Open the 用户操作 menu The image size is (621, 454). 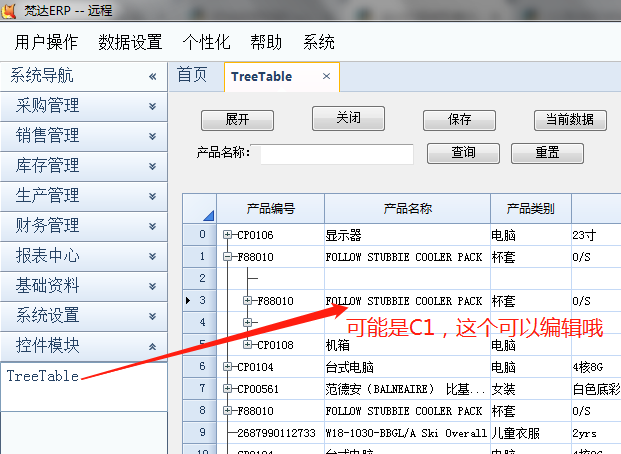pyautogui.click(x=46, y=42)
